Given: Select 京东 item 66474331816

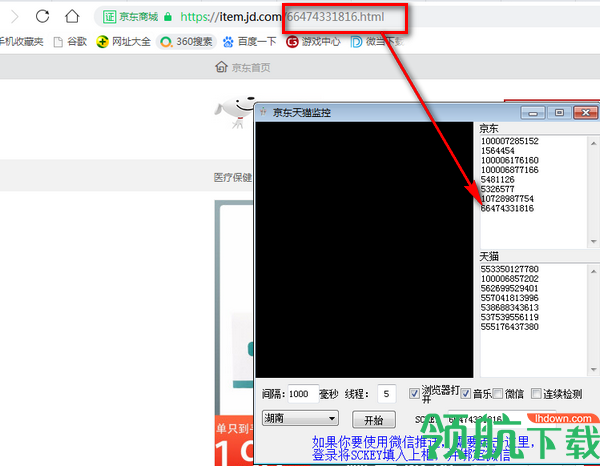Looking at the screenshot, I should point(507,208).
